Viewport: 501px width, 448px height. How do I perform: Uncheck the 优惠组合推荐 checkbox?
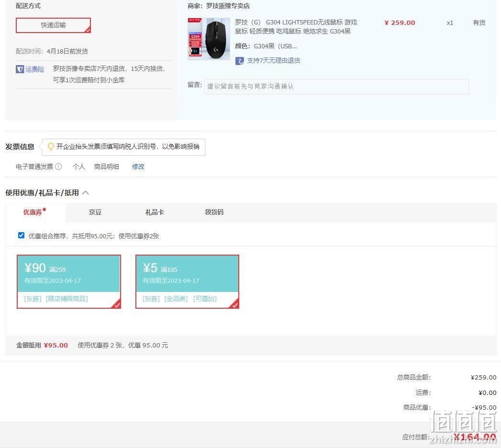coord(22,235)
